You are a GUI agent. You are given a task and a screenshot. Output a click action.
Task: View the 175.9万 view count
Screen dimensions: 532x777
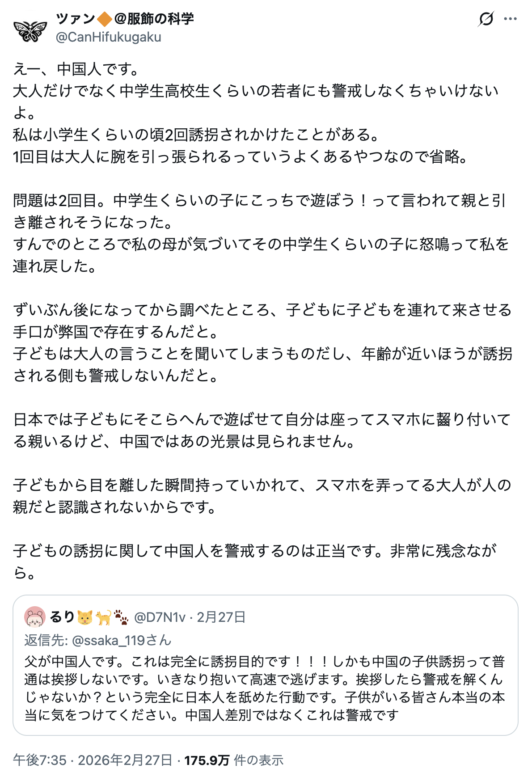point(207,760)
